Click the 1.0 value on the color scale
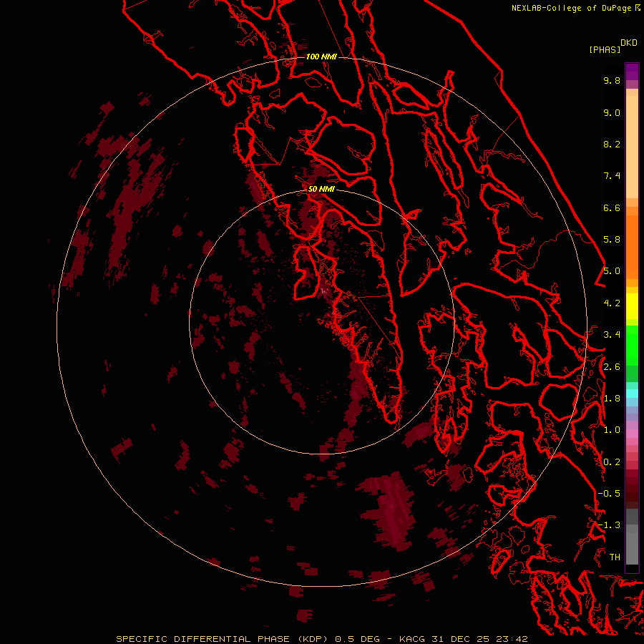644x644 pixels. coord(612,430)
